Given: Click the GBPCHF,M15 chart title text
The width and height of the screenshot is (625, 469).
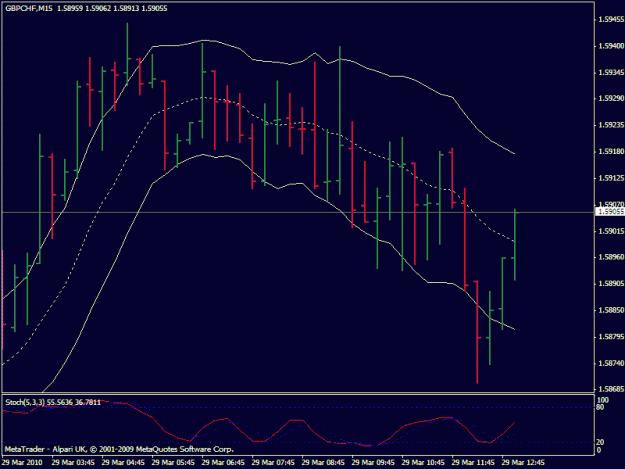Looking at the screenshot, I should 29,8.
